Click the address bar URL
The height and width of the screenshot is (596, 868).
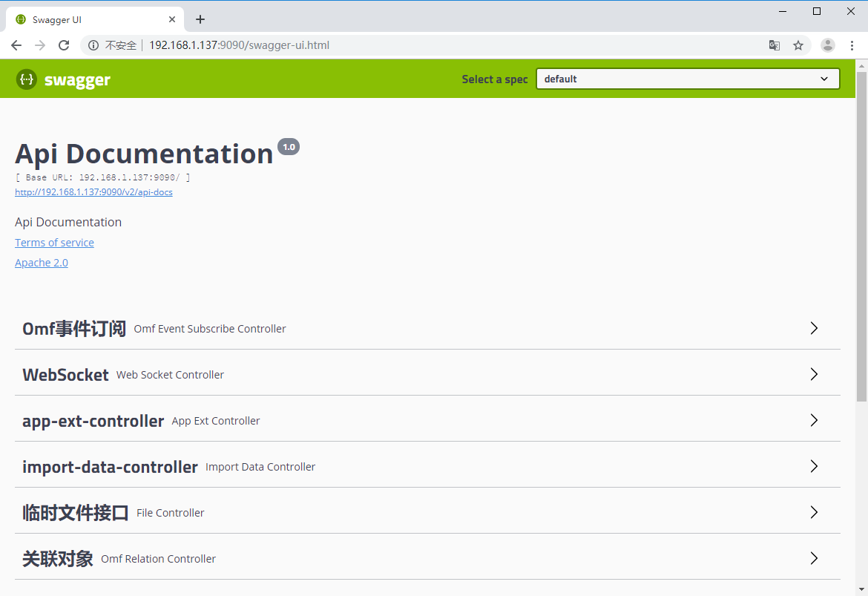[x=239, y=45]
